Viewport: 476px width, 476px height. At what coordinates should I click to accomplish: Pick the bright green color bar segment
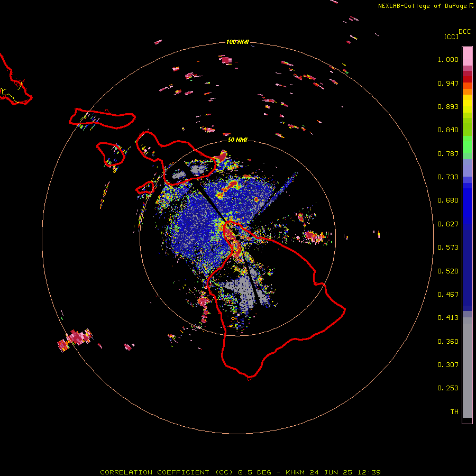click(x=467, y=144)
